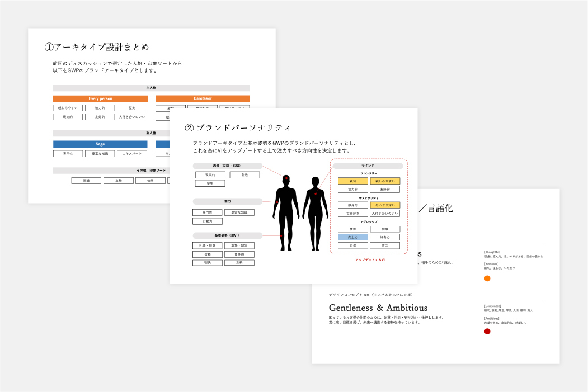Viewport: 588px width, 392px height.
Task: Click "友好的" under Every person
Action: [100, 117]
